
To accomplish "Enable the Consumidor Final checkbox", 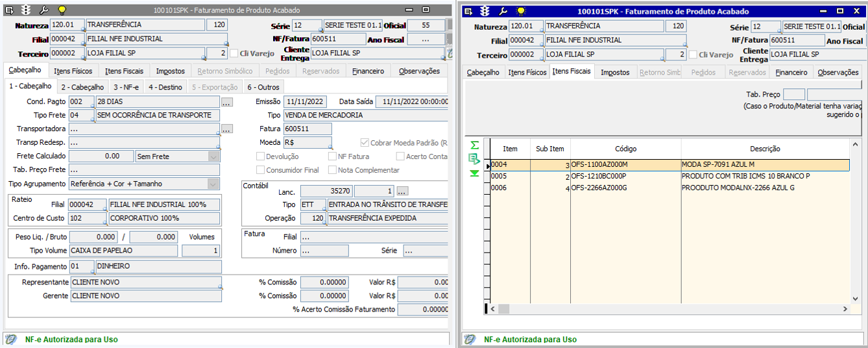I will point(260,170).
